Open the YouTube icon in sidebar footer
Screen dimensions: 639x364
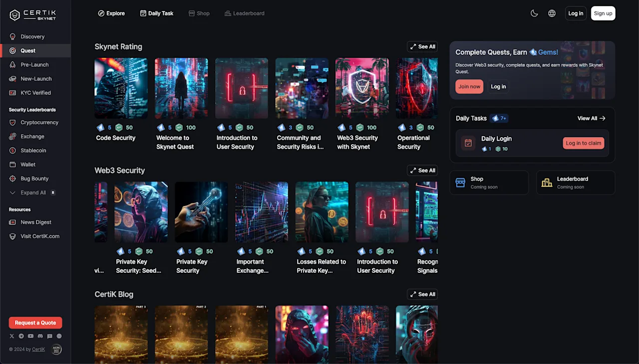point(30,337)
